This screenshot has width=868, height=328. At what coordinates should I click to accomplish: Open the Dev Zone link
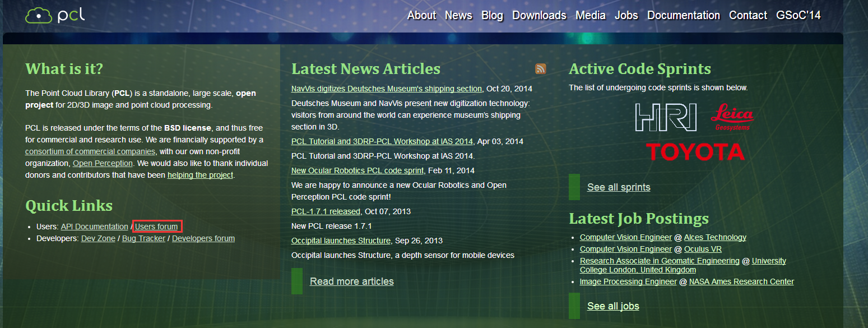(x=98, y=238)
